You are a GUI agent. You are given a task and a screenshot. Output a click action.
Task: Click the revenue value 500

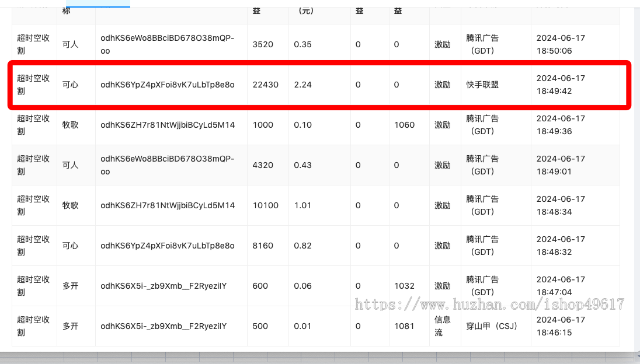260,327
